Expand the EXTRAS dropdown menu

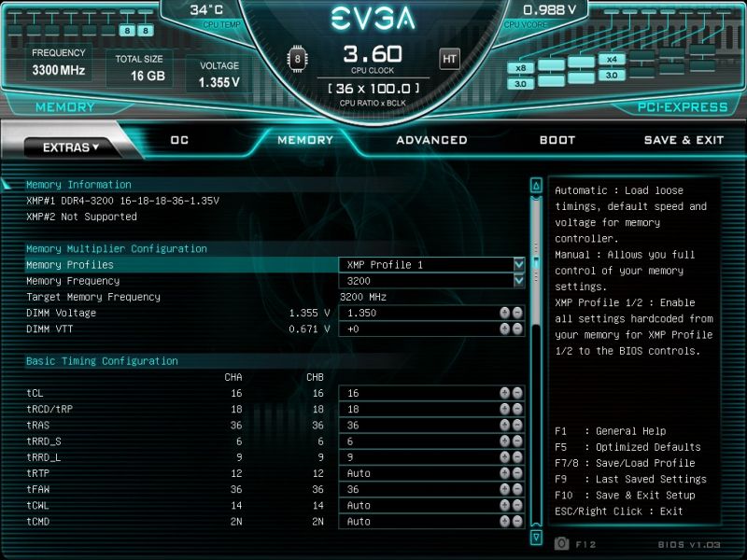click(71, 147)
